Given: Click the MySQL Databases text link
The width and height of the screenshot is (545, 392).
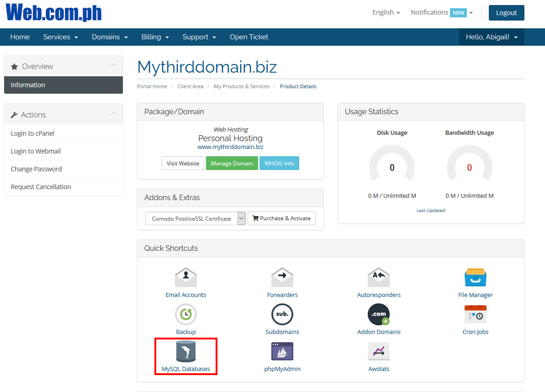Looking at the screenshot, I should click(x=186, y=369).
